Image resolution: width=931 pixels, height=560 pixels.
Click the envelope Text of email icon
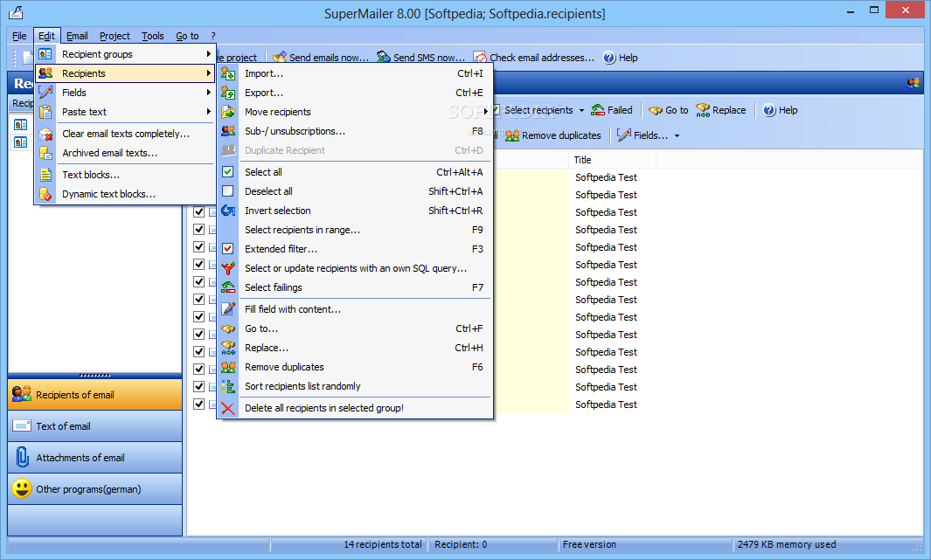pyautogui.click(x=22, y=426)
